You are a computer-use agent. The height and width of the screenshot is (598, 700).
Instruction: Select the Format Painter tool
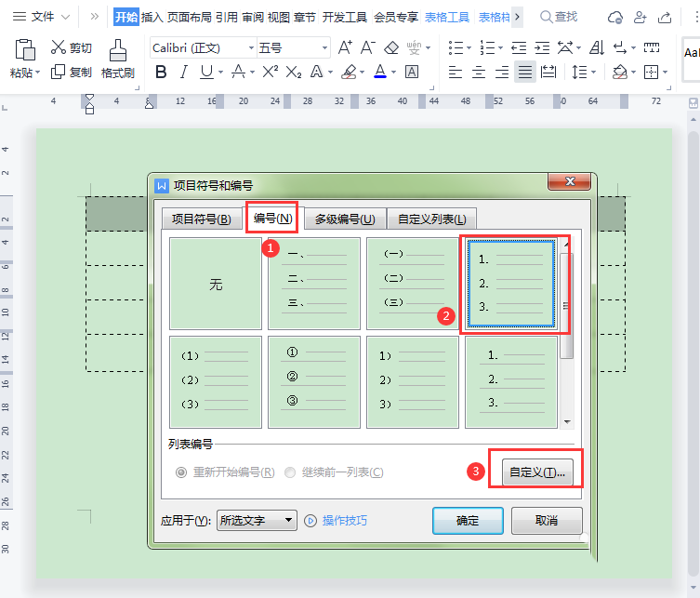tap(118, 60)
